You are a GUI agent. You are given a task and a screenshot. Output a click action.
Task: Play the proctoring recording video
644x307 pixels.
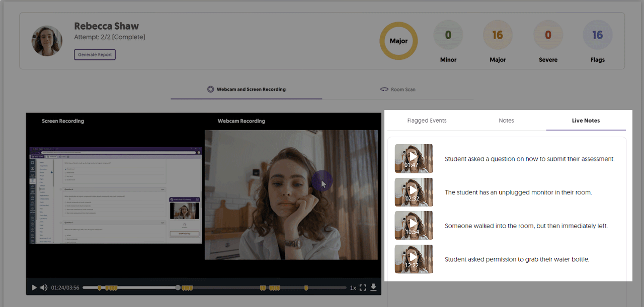coord(34,287)
